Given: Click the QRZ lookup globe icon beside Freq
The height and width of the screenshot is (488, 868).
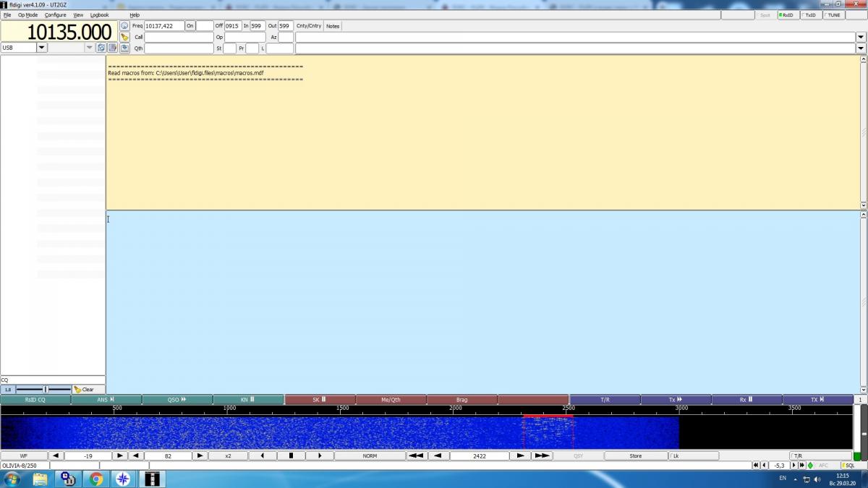Looking at the screenshot, I should click(124, 26).
